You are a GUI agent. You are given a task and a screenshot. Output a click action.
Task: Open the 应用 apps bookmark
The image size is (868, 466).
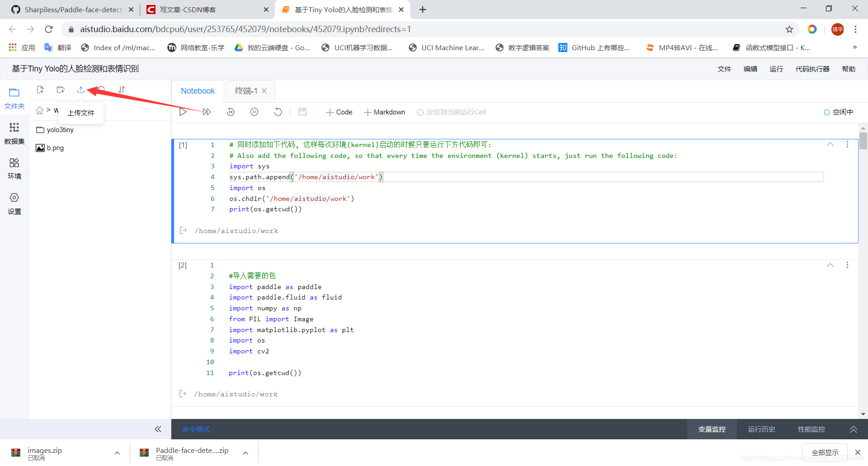pyautogui.click(x=22, y=48)
